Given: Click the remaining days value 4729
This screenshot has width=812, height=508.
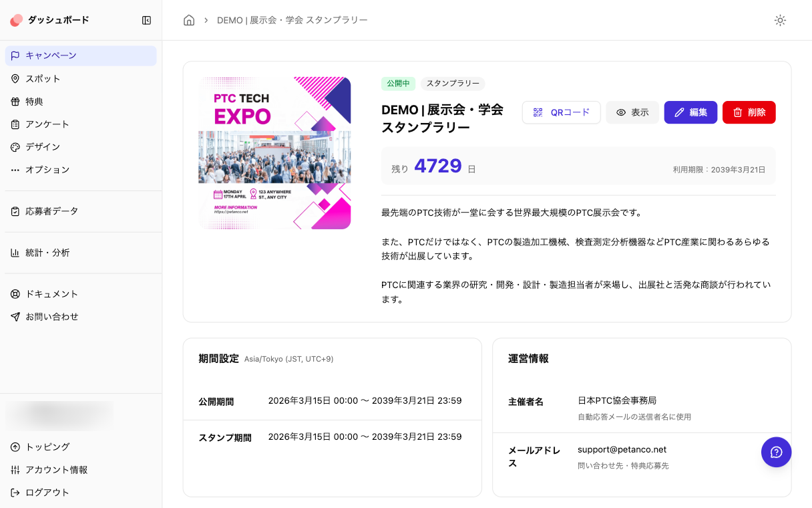Looking at the screenshot, I should 438,166.
